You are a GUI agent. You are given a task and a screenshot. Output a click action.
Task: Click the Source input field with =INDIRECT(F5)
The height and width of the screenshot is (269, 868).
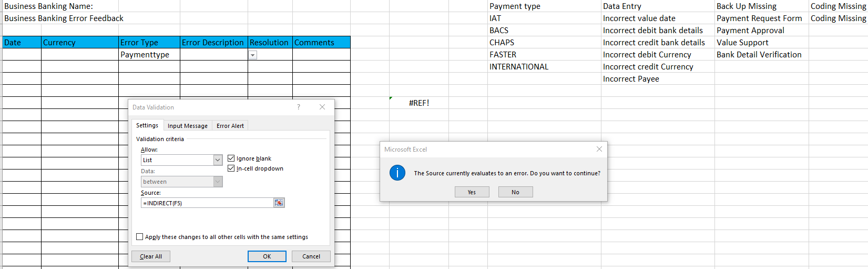[207, 203]
